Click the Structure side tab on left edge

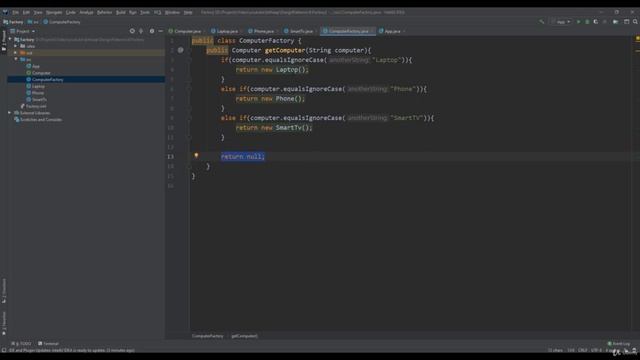click(4, 291)
